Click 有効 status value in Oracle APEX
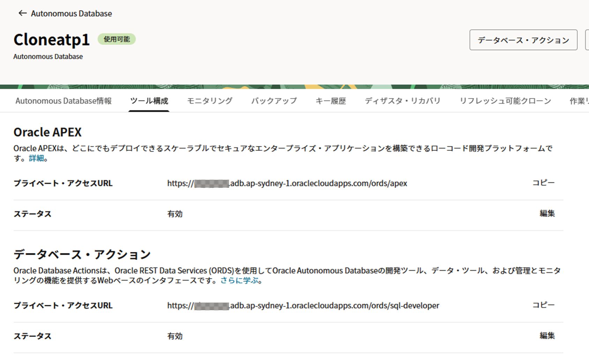589x364 pixels. coord(175,214)
